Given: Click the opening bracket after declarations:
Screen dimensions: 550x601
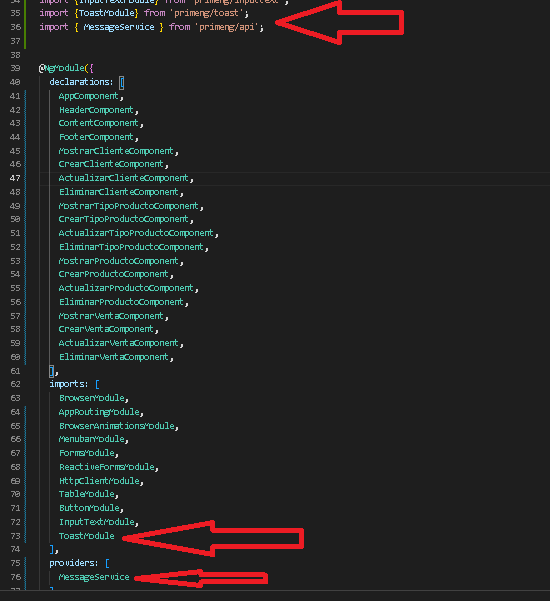Looking at the screenshot, I should point(121,82).
